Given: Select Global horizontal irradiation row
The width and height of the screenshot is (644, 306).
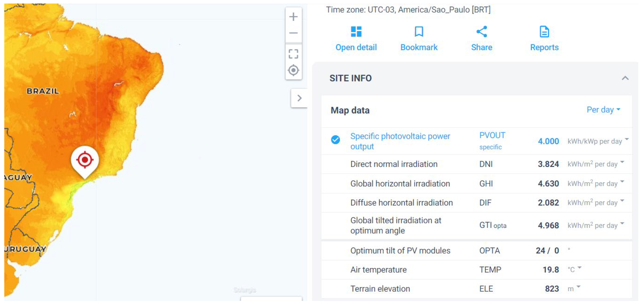Looking at the screenshot, I should [400, 184].
